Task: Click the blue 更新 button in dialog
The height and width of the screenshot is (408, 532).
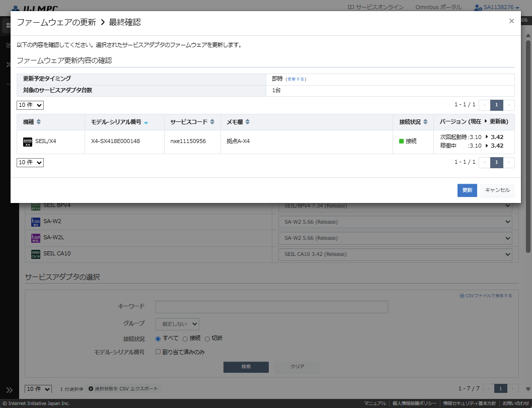Action: point(467,190)
